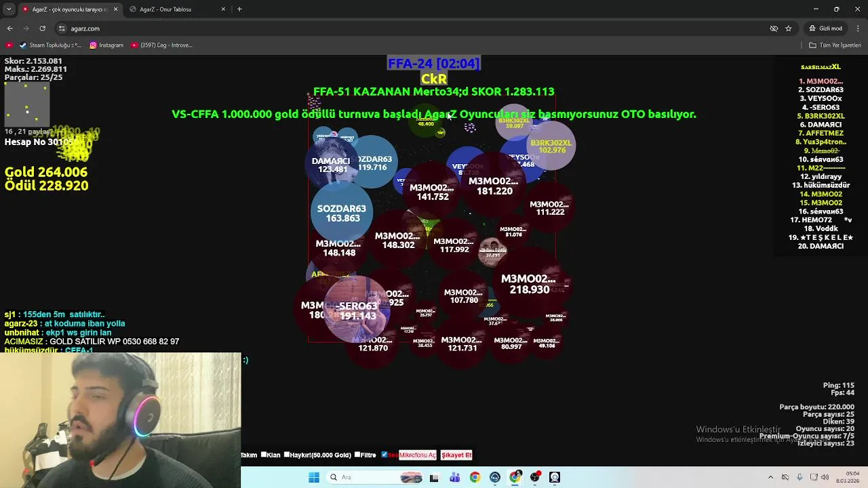Open site information icon beside agarz.com
The width and height of the screenshot is (868, 488).
point(62,28)
